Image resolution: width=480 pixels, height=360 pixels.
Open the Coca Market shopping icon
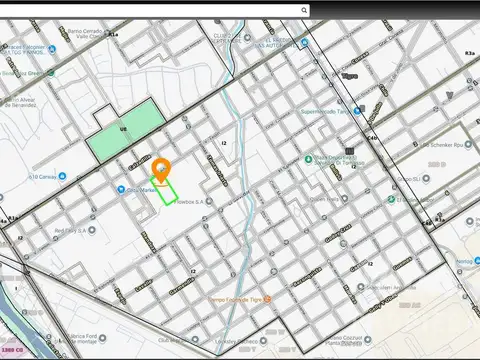(x=121, y=189)
